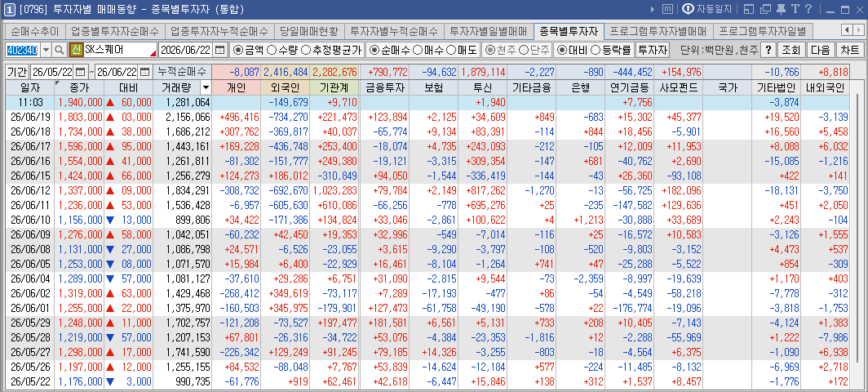Click the cumulative 외국인 value 2,416,484

(286, 72)
